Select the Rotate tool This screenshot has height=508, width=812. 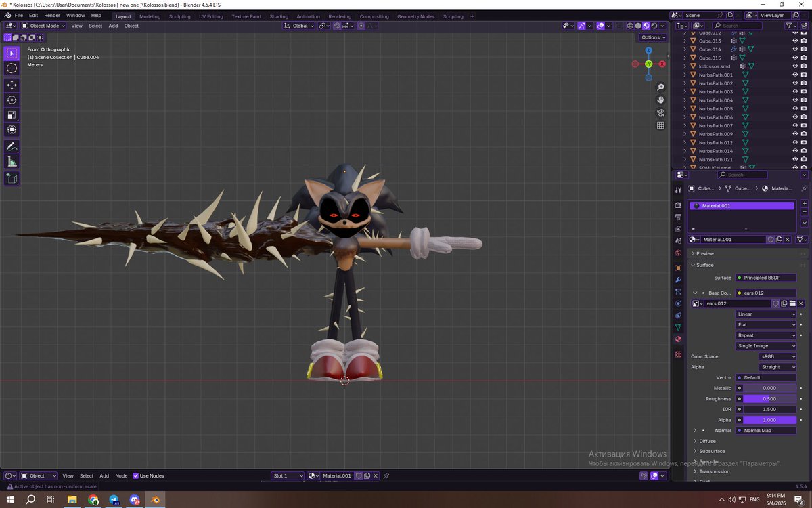12,100
